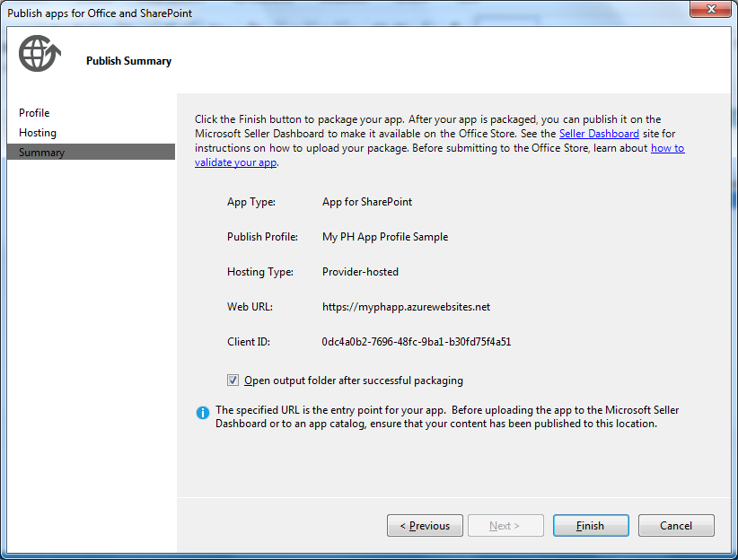
Task: Click the App Type value "App for SharePoint"
Action: [x=367, y=202]
